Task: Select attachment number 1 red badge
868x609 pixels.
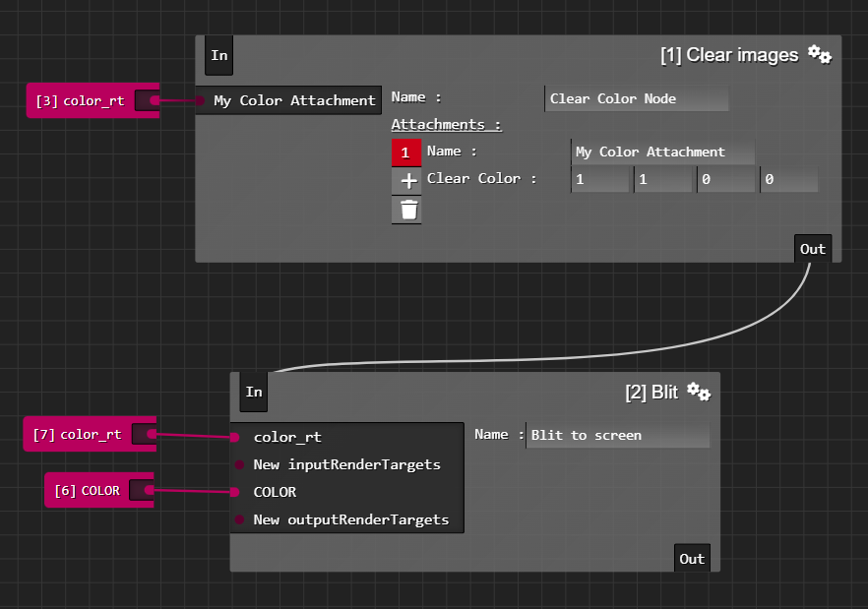Action: [406, 152]
